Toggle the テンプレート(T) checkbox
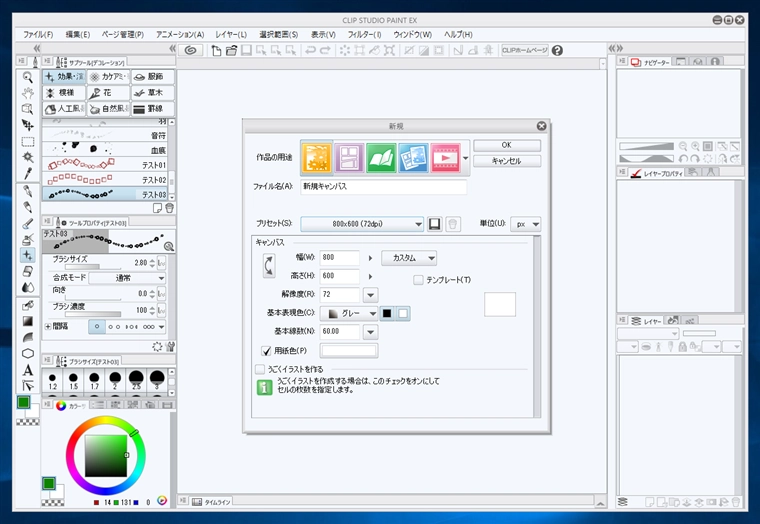The height and width of the screenshot is (524, 760). point(418,280)
